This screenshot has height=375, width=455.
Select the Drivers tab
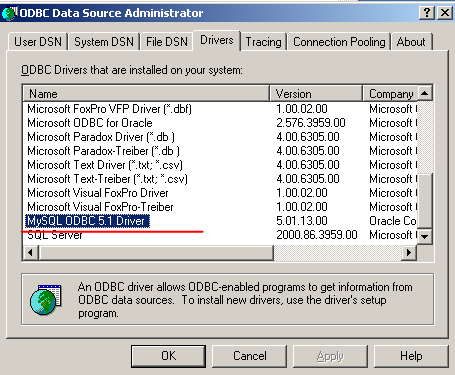click(217, 40)
